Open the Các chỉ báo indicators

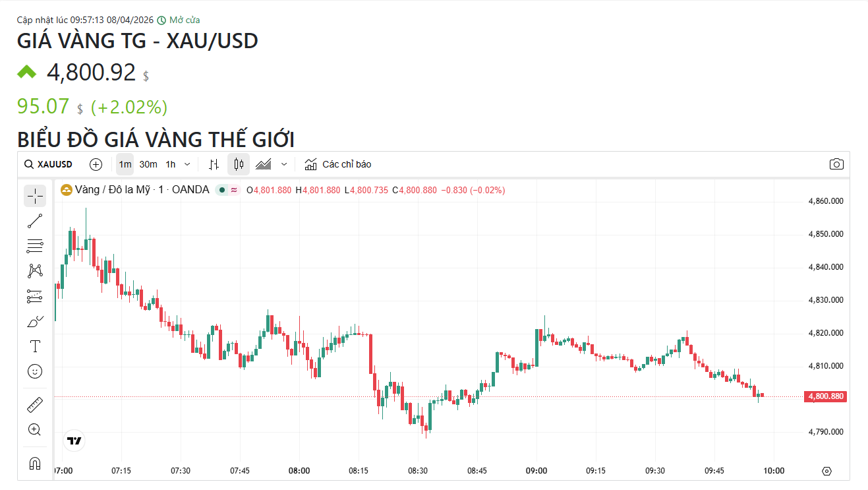point(338,164)
